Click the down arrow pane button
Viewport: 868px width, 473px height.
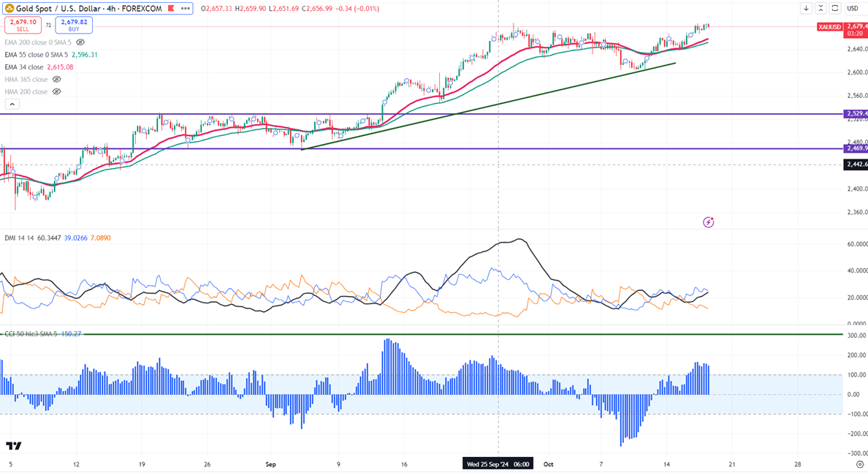point(806,8)
